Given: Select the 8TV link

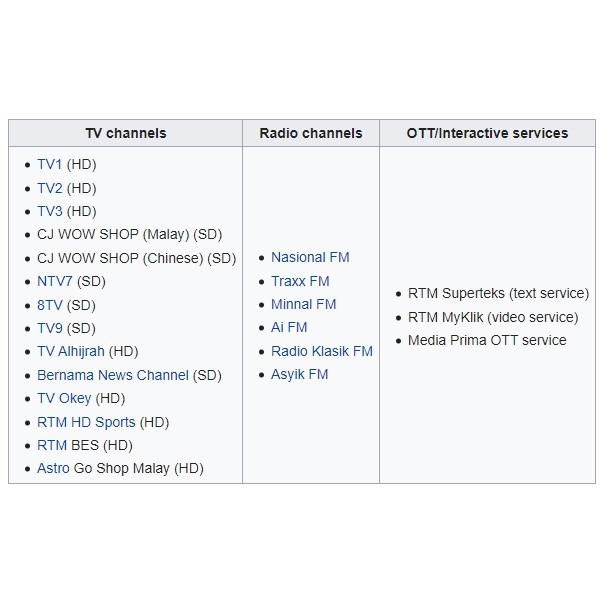Looking at the screenshot, I should (49, 305).
